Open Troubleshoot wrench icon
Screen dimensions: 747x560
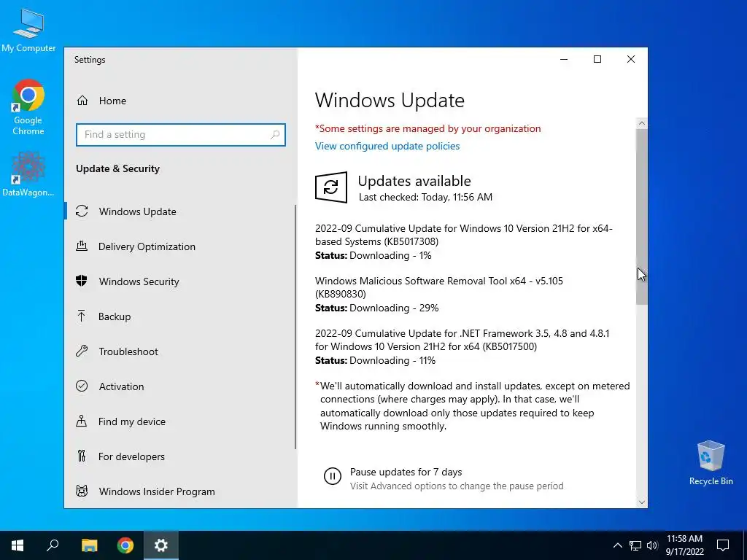pos(82,351)
